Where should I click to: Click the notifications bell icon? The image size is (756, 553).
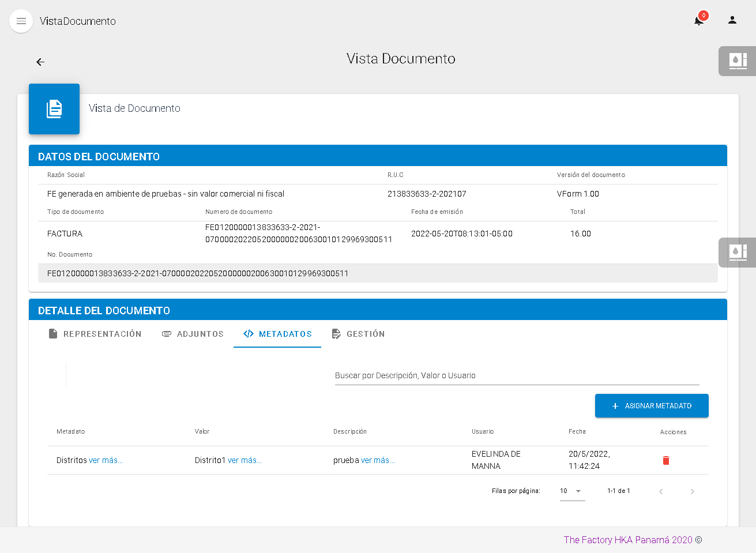coord(699,21)
